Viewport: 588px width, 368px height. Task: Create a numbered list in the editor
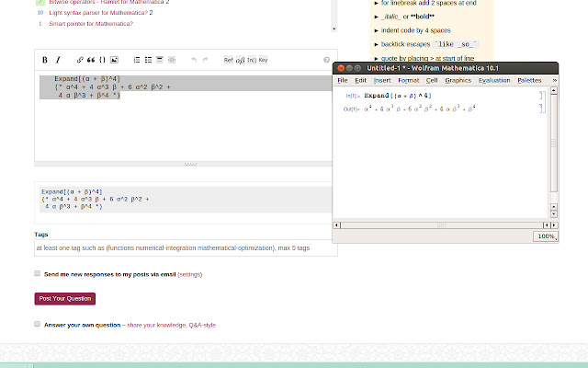pos(137,60)
